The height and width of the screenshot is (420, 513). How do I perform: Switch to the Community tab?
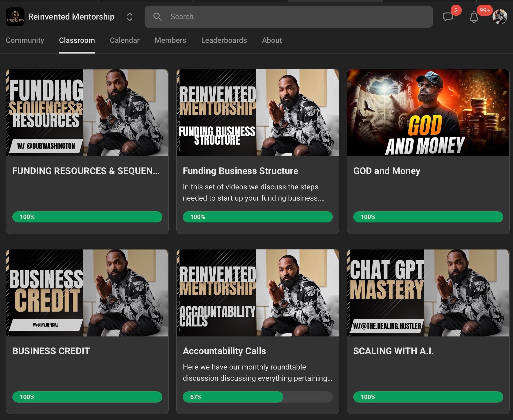click(x=25, y=40)
